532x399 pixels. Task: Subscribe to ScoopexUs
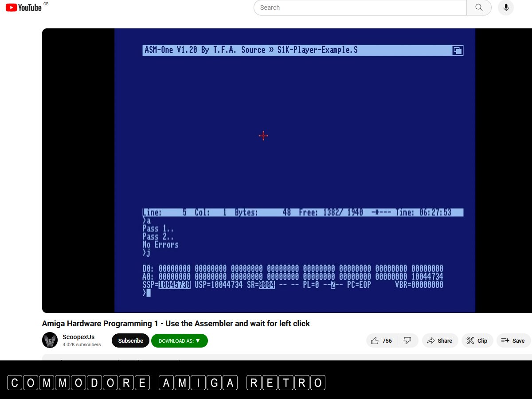130,340
